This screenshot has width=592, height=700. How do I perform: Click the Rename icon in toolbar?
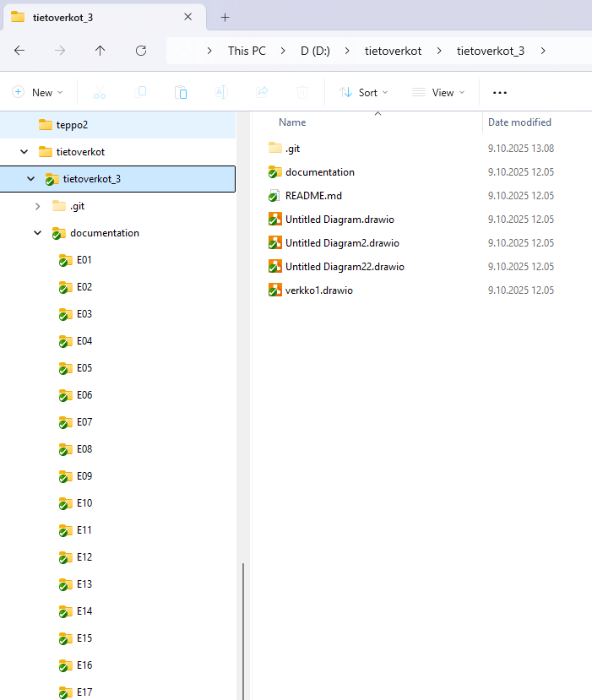[220, 92]
